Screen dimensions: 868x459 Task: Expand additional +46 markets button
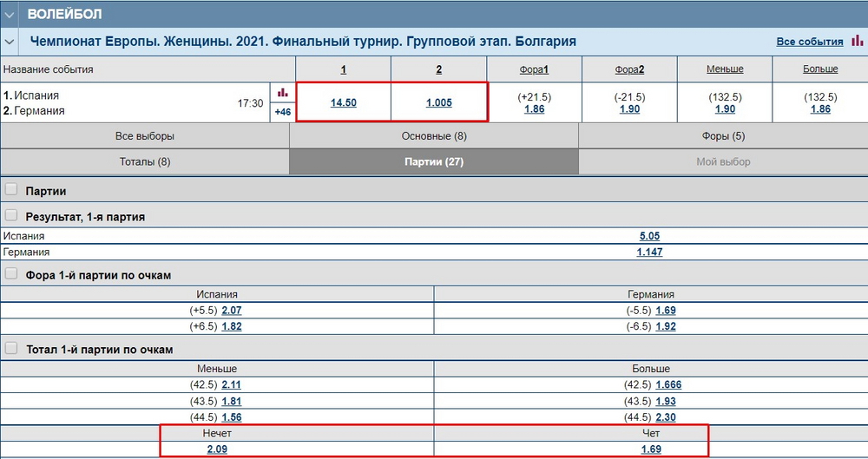[282, 112]
